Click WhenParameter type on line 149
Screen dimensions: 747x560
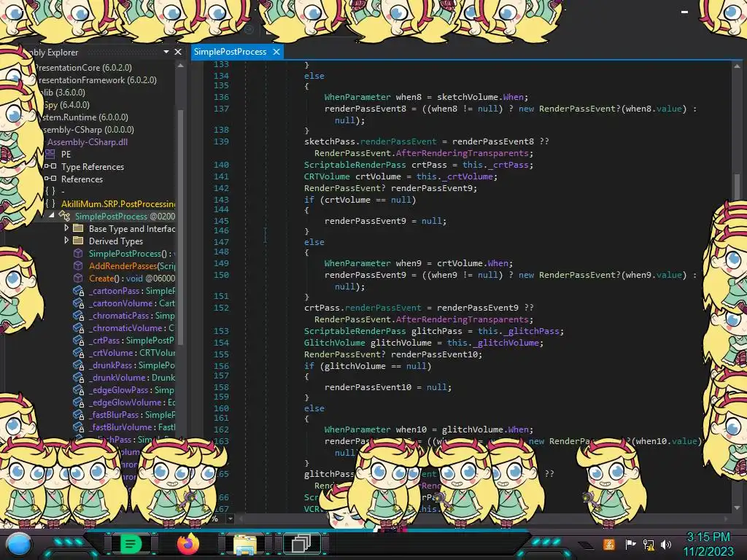pyautogui.click(x=357, y=262)
